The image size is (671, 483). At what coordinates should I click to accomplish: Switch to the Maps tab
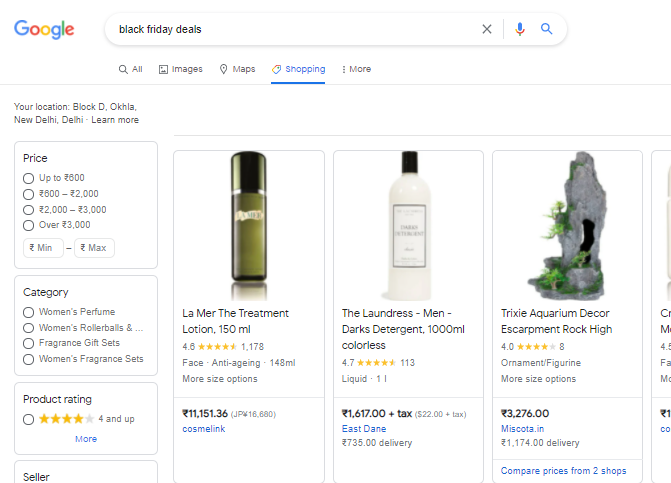[x=238, y=69]
